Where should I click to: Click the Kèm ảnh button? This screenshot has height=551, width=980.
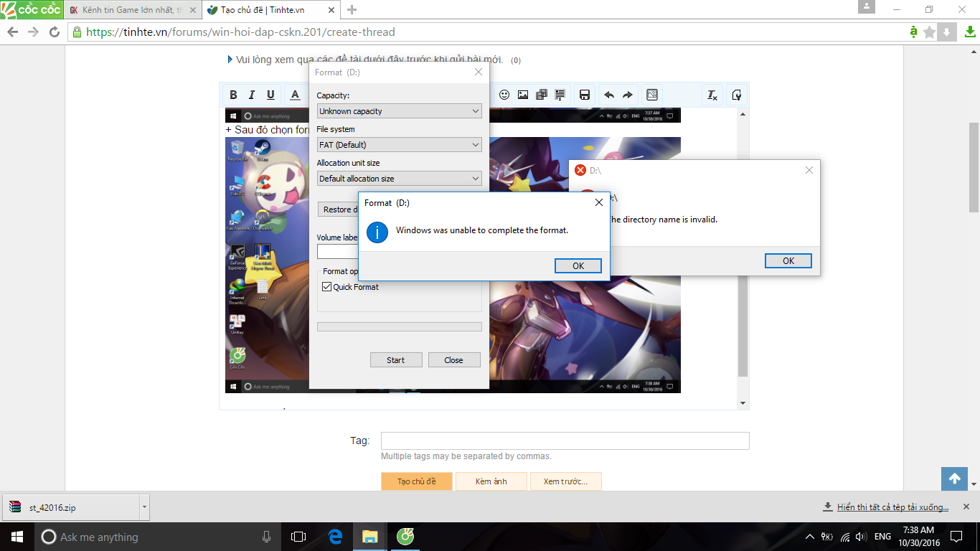pos(491,481)
